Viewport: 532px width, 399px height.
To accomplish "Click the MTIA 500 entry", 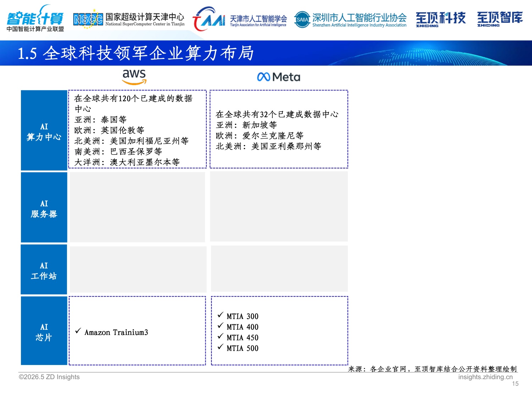I will tap(243, 348).
